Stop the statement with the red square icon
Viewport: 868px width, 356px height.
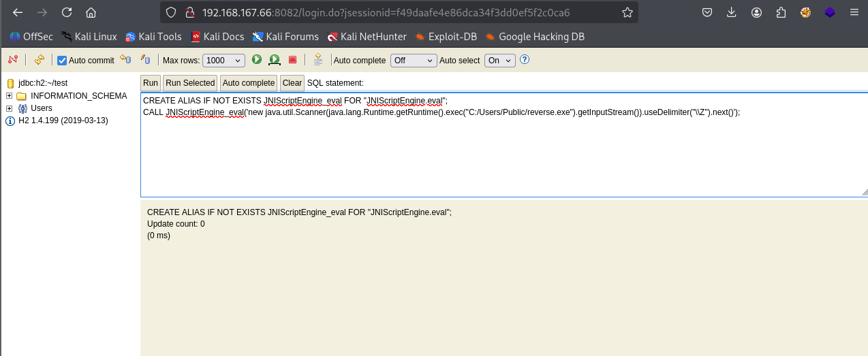pos(292,60)
